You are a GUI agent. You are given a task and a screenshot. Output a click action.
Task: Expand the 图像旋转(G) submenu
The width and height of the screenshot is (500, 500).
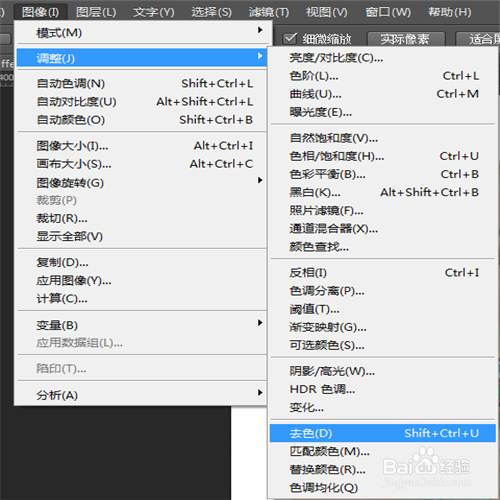tap(142, 182)
